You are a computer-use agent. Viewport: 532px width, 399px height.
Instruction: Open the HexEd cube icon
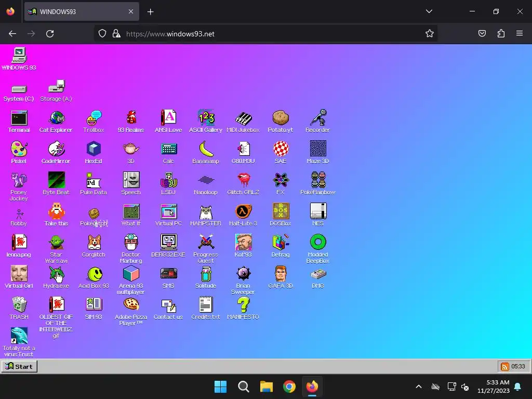(94, 152)
